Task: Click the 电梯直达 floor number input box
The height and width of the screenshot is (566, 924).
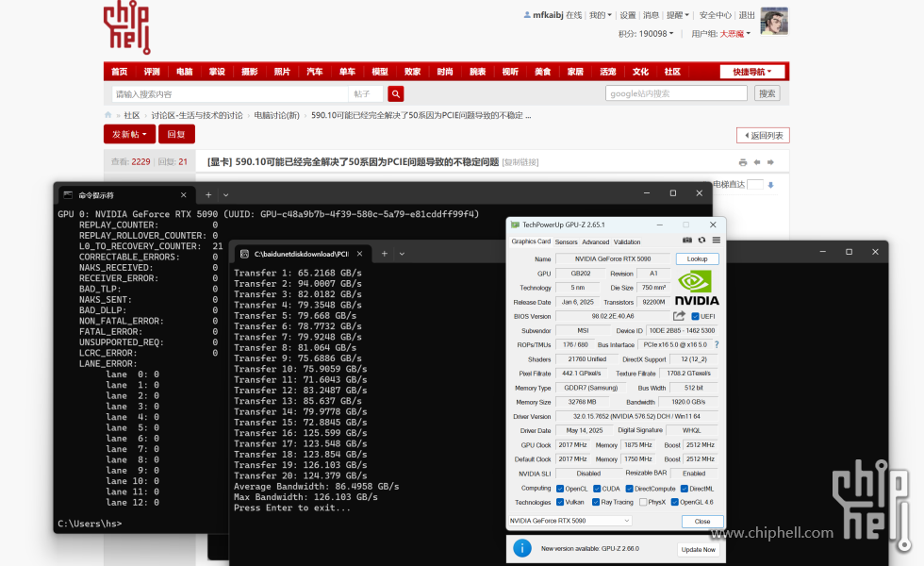Action: [755, 185]
